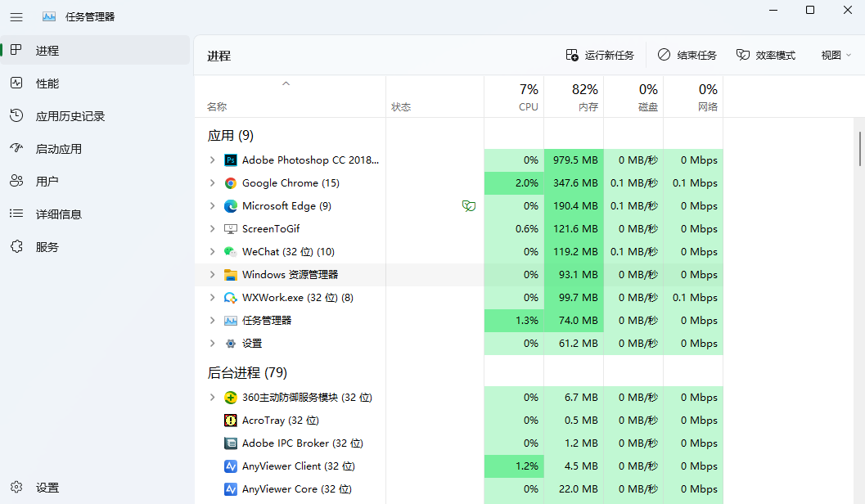
Task: Click the process list vertical scrollbar
Action: (859, 149)
